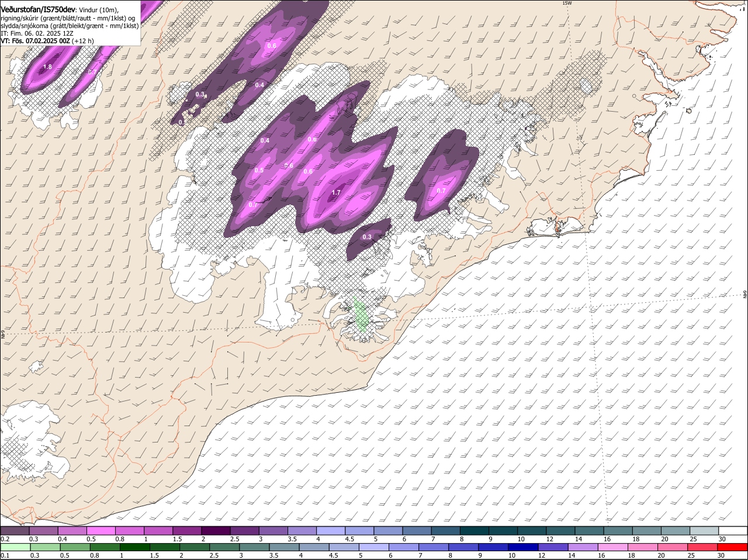
Task: Click the 0.2–0.3 swatch in purple-to-gray legend
Action: [x=15, y=531]
